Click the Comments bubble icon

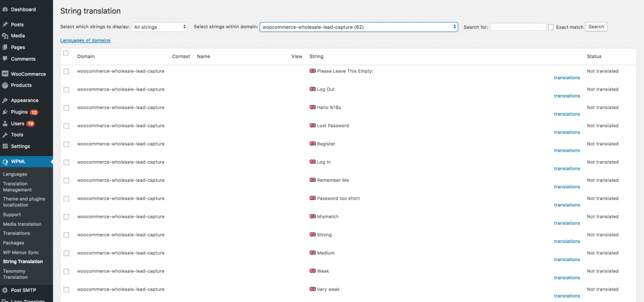(x=5, y=59)
